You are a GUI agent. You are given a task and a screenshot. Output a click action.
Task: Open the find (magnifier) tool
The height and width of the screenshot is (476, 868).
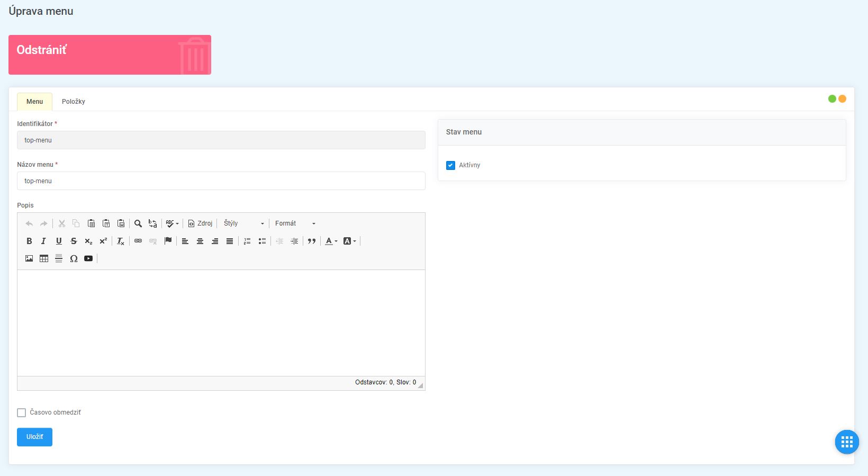(138, 223)
